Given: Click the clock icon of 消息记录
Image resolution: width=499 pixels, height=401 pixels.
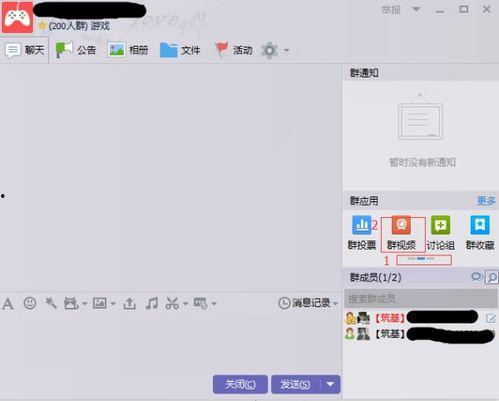Looking at the screenshot, I should [x=284, y=303].
